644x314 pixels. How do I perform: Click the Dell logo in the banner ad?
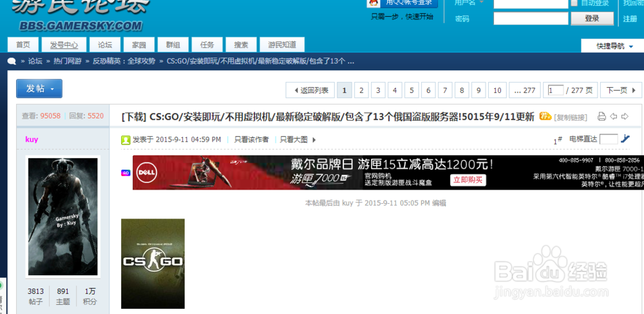147,172
